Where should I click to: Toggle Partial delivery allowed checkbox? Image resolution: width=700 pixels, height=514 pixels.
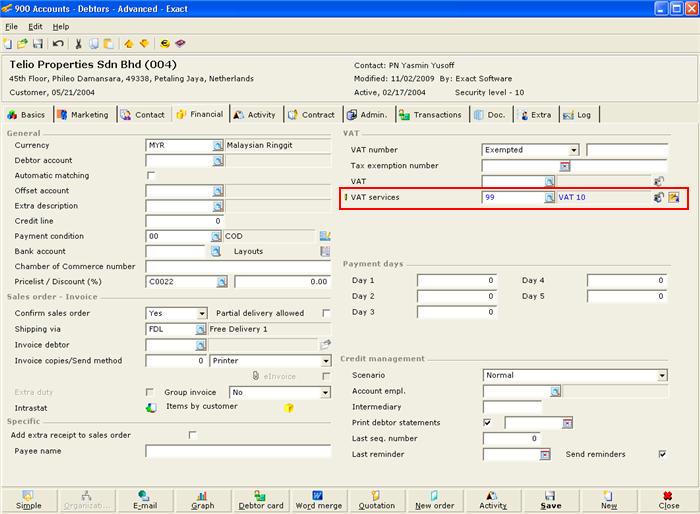click(x=325, y=314)
